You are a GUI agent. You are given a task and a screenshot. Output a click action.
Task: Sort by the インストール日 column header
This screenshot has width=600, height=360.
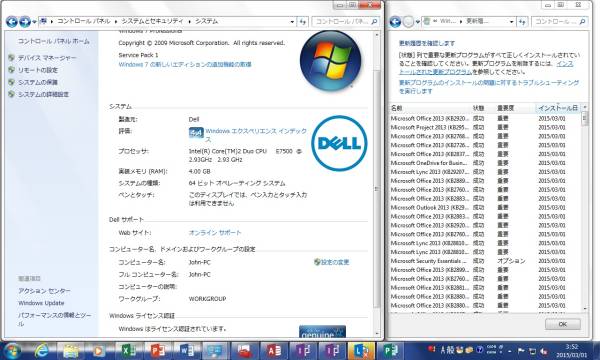tap(558, 108)
